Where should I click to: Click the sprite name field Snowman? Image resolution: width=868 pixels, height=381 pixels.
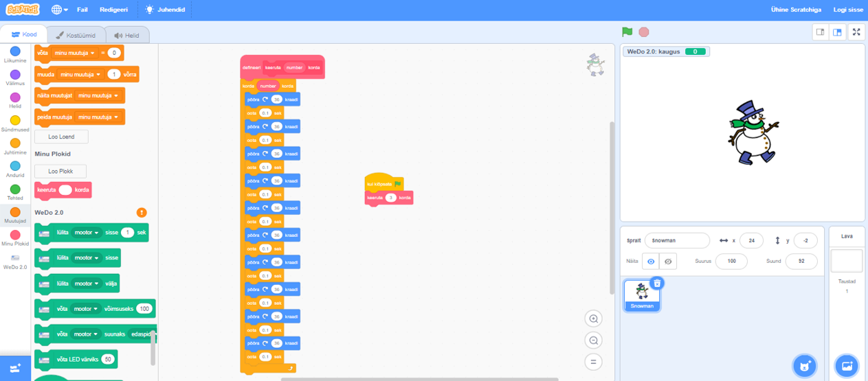point(677,240)
